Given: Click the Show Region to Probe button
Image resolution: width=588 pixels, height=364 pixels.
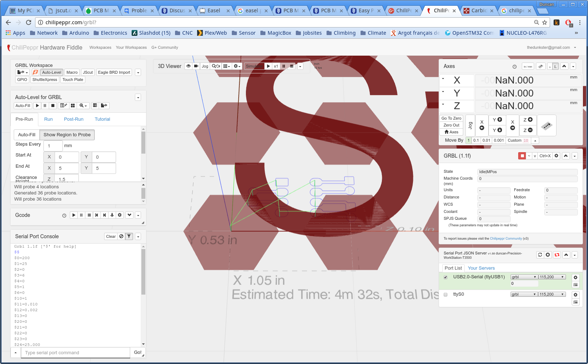Looking at the screenshot, I should click(x=67, y=135).
